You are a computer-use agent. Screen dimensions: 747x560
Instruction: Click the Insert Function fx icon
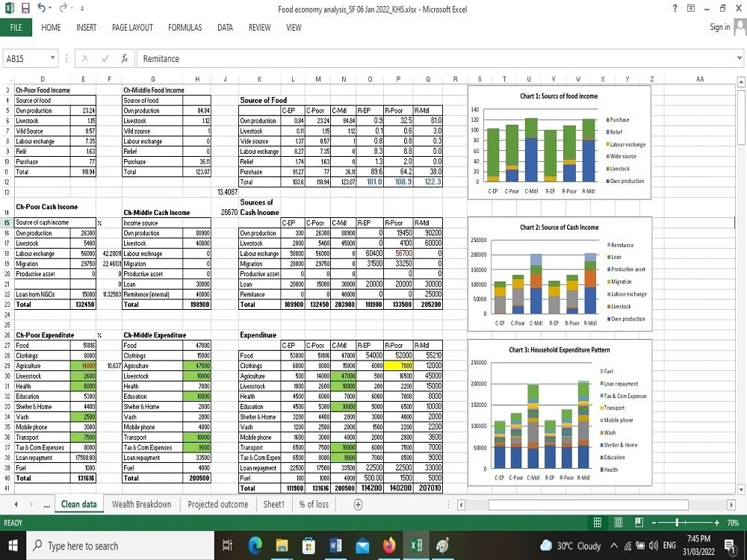click(x=124, y=58)
